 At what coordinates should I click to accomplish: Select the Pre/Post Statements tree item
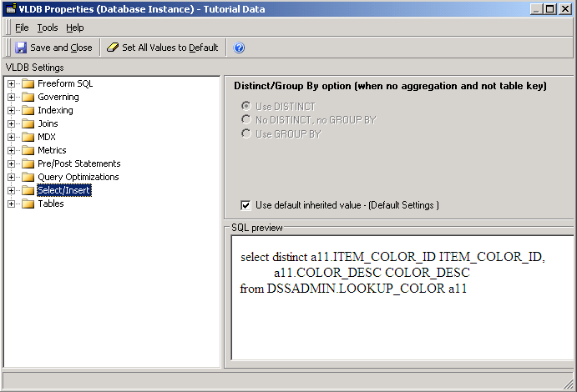78,163
